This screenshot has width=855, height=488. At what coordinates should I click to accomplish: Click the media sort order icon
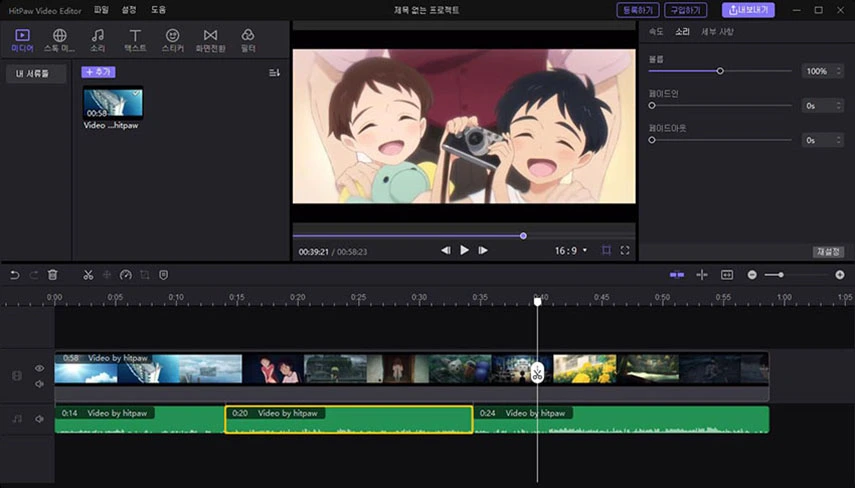tap(274, 73)
